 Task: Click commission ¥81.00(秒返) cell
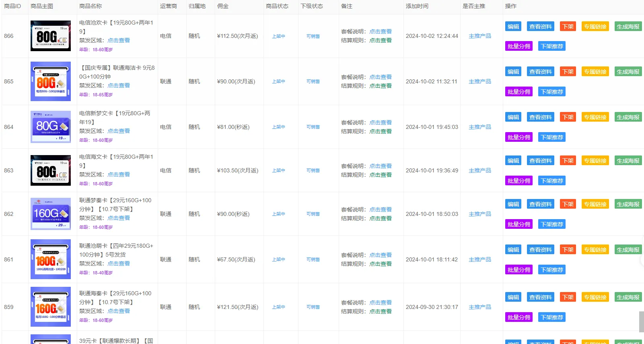[233, 127]
